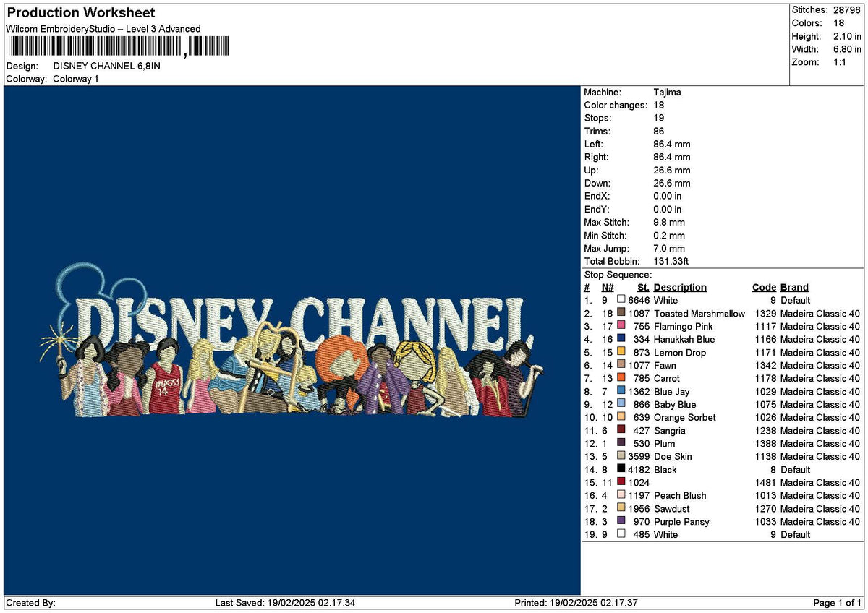Click the Up value '26.6 mm'

(x=672, y=170)
